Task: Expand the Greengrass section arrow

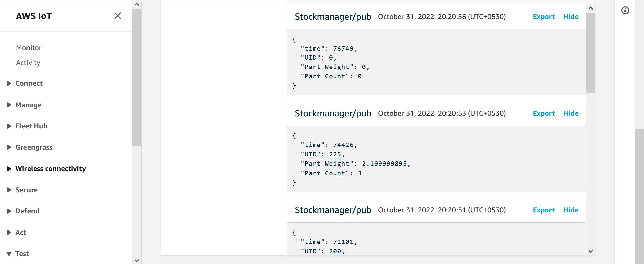Action: [9, 147]
